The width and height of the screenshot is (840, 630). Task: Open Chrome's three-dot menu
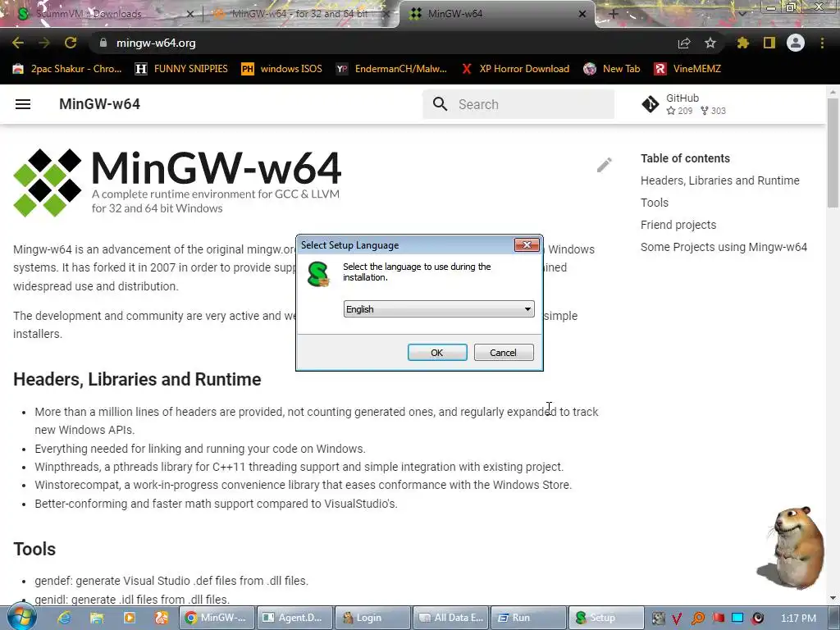[x=822, y=43]
